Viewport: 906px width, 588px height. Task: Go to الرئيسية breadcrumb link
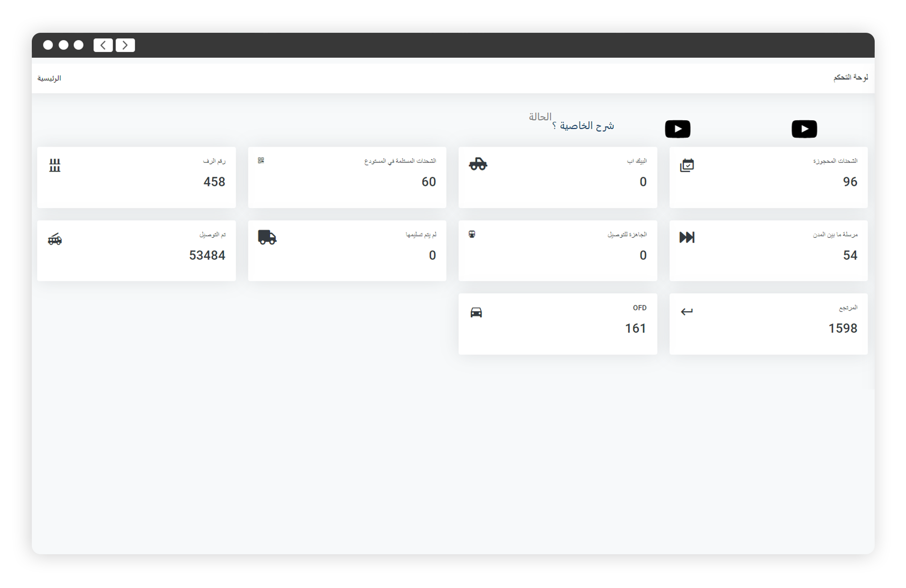point(49,78)
